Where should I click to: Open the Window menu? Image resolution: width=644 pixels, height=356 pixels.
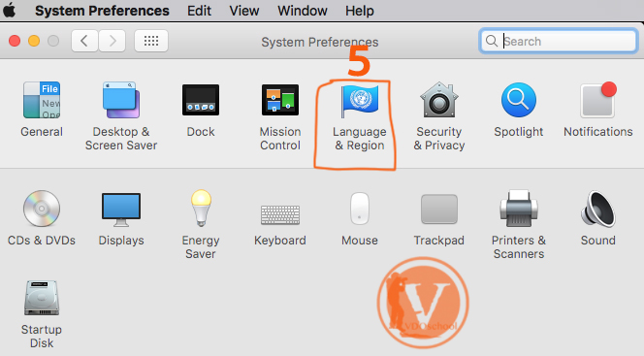coord(303,11)
